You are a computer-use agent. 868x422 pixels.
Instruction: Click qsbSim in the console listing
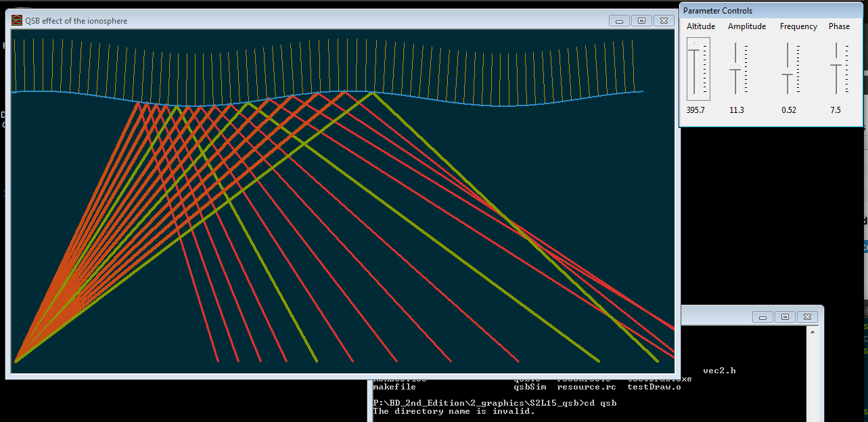point(530,387)
